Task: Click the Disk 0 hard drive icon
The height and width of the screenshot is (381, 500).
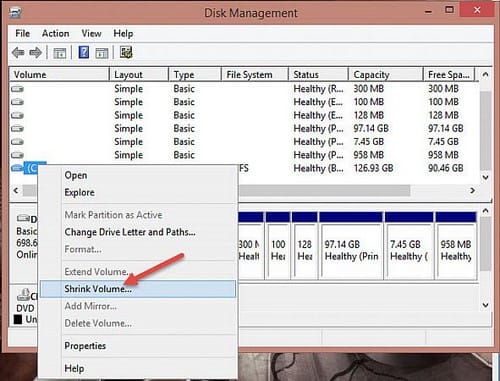Action: pos(23,218)
